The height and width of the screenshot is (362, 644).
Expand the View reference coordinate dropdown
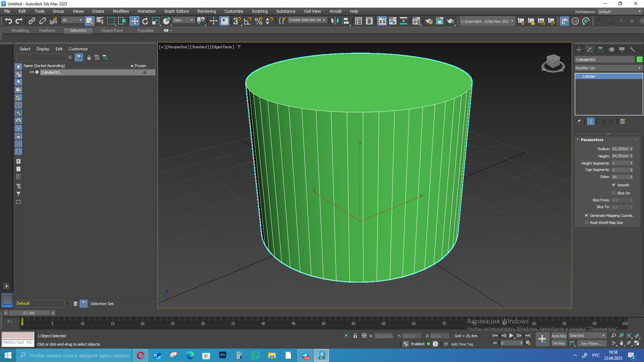(184, 20)
